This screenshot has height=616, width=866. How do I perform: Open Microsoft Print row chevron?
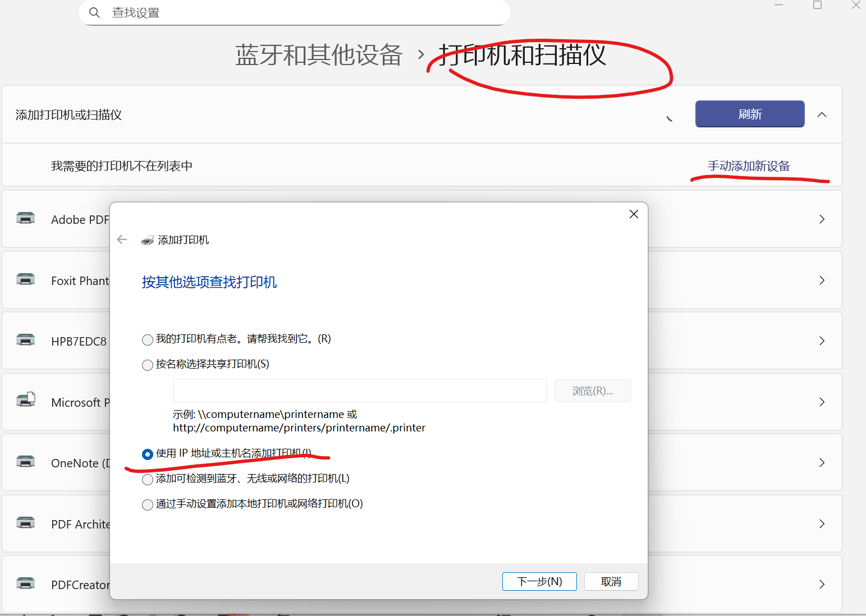[822, 402]
